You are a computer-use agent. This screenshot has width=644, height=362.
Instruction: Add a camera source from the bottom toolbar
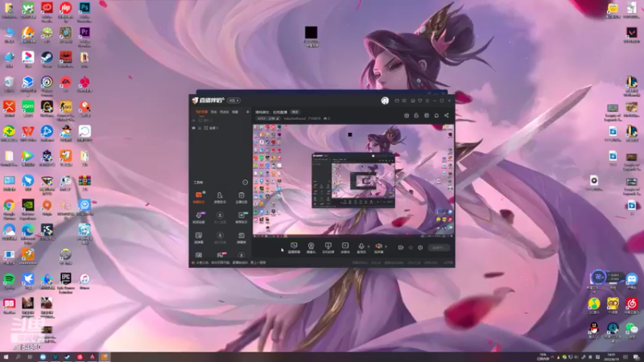[311, 247]
